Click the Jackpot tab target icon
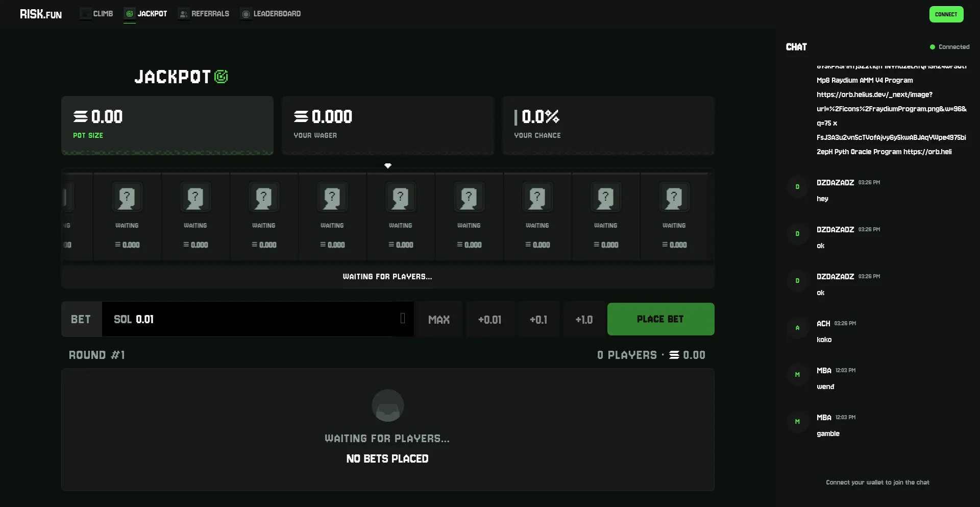 (130, 14)
